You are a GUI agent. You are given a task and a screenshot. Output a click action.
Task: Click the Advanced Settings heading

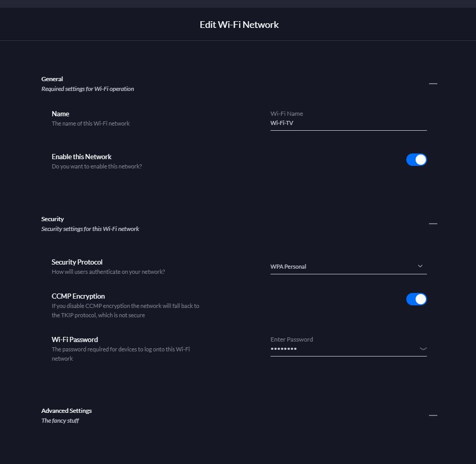pyautogui.click(x=67, y=410)
